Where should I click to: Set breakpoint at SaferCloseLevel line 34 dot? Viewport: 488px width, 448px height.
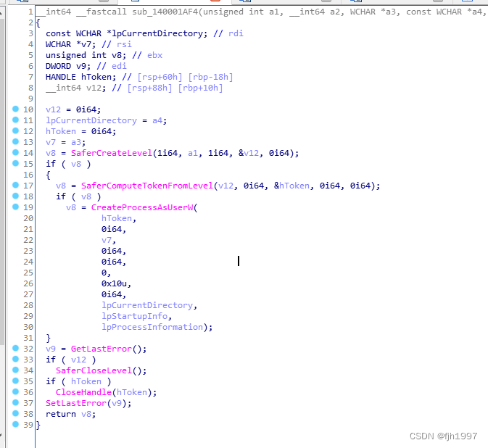click(15, 370)
